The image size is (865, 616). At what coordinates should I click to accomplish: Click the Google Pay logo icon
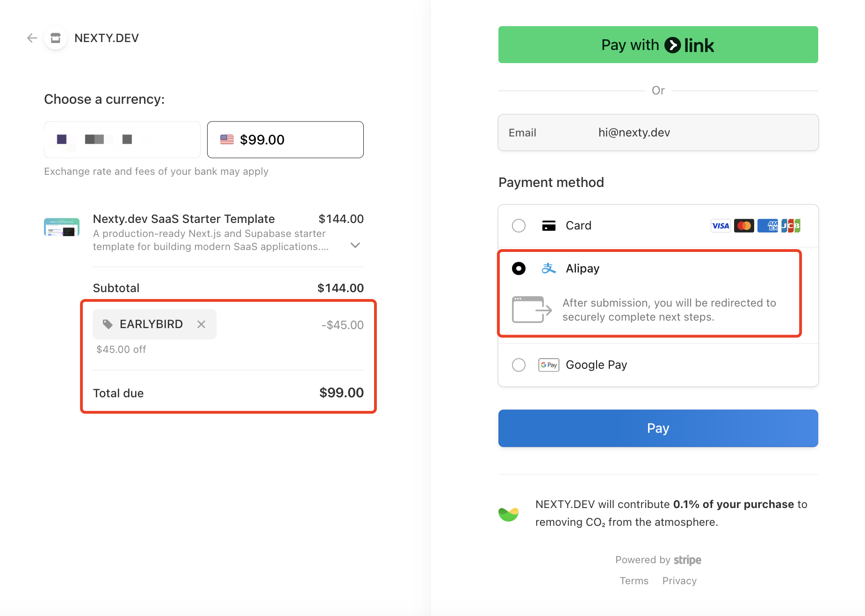click(548, 365)
